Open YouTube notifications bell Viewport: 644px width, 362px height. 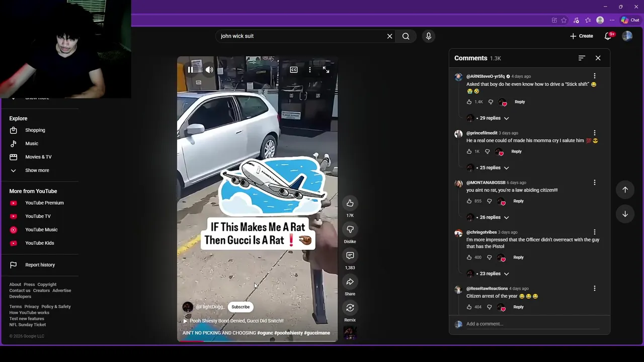tap(608, 36)
